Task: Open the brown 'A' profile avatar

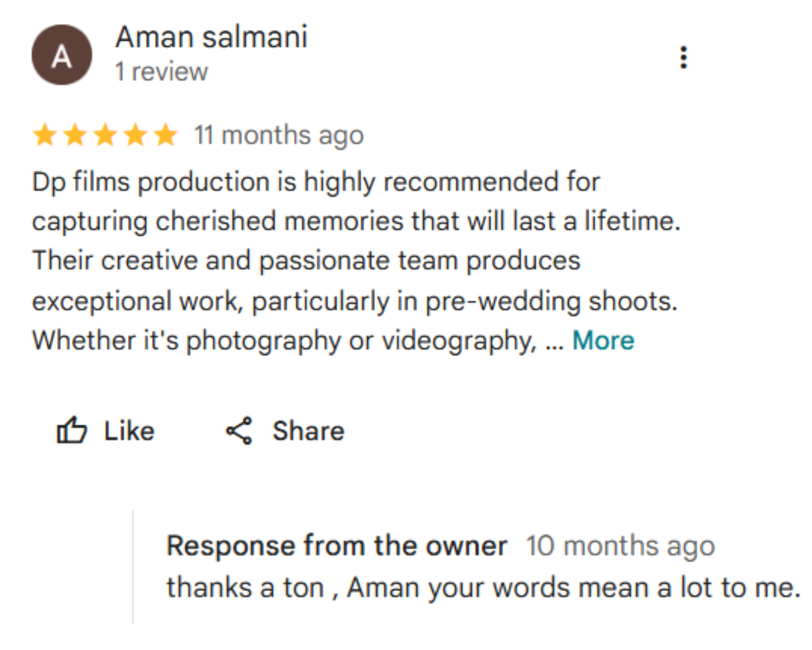Action: pyautogui.click(x=62, y=55)
